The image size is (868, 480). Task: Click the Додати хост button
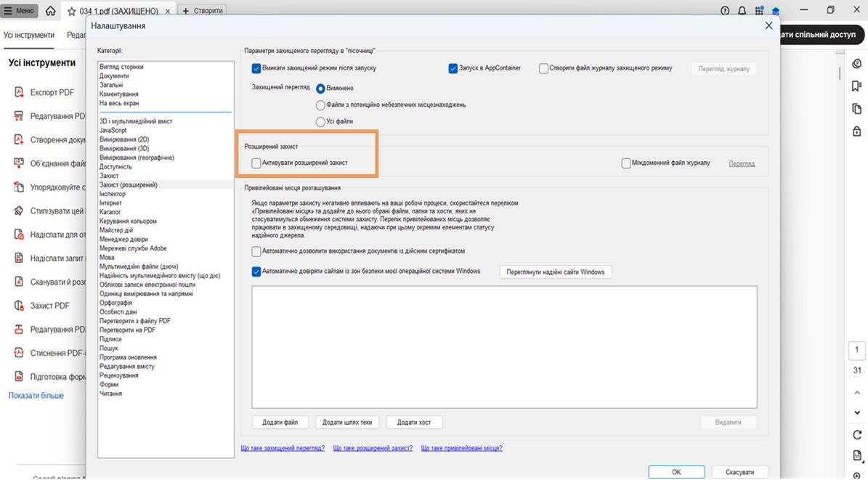(414, 423)
